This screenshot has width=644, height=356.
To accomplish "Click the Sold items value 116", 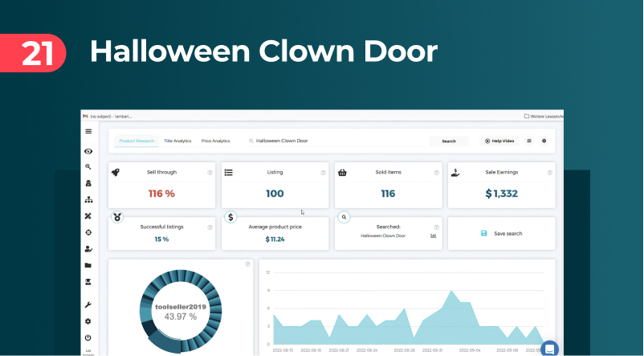I will 388,194.
